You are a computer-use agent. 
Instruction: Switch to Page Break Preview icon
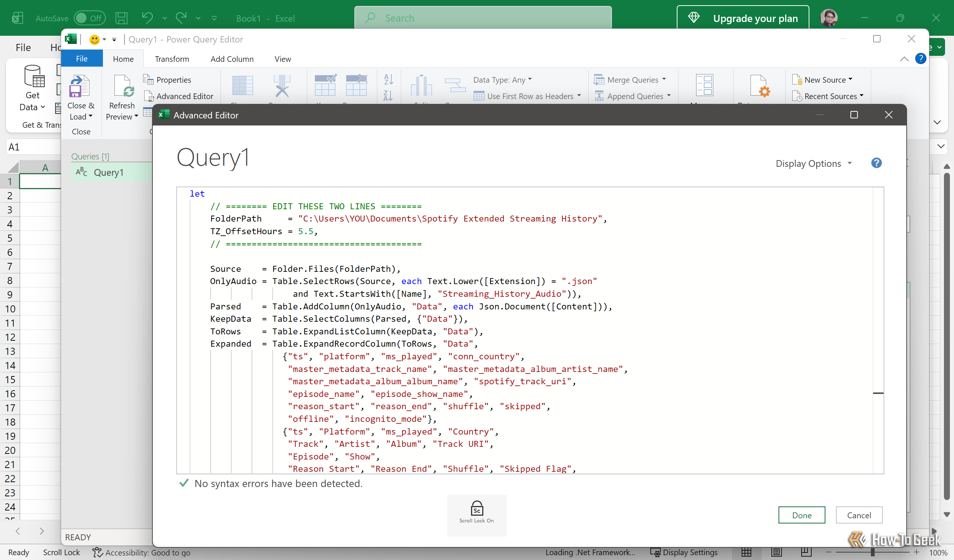(806, 552)
